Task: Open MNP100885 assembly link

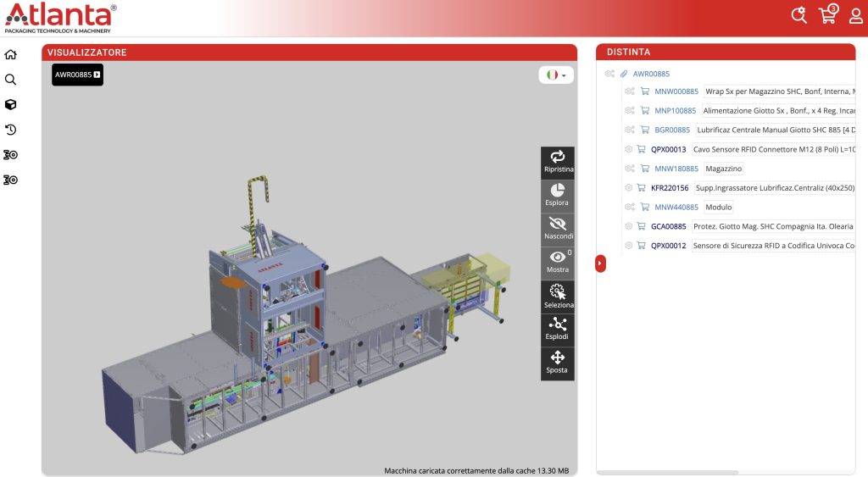Action: point(676,111)
